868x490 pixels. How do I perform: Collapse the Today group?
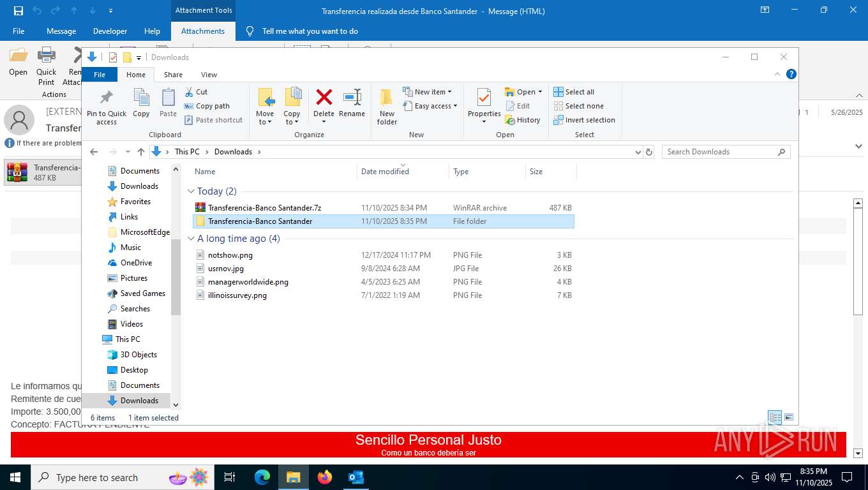pos(191,191)
